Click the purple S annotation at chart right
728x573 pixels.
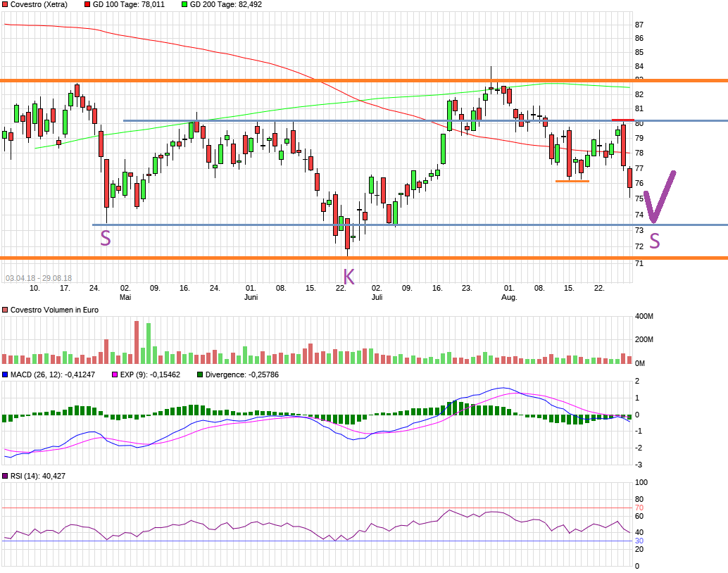coord(654,241)
